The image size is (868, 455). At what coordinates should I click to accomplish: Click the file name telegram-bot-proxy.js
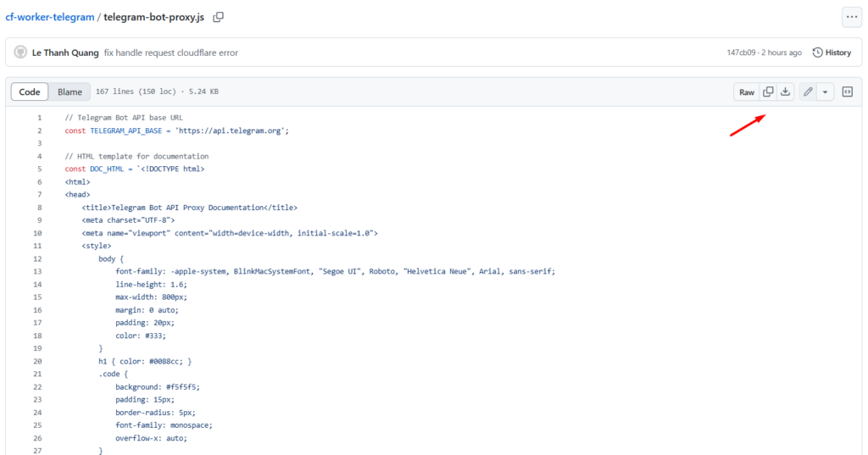coord(154,17)
